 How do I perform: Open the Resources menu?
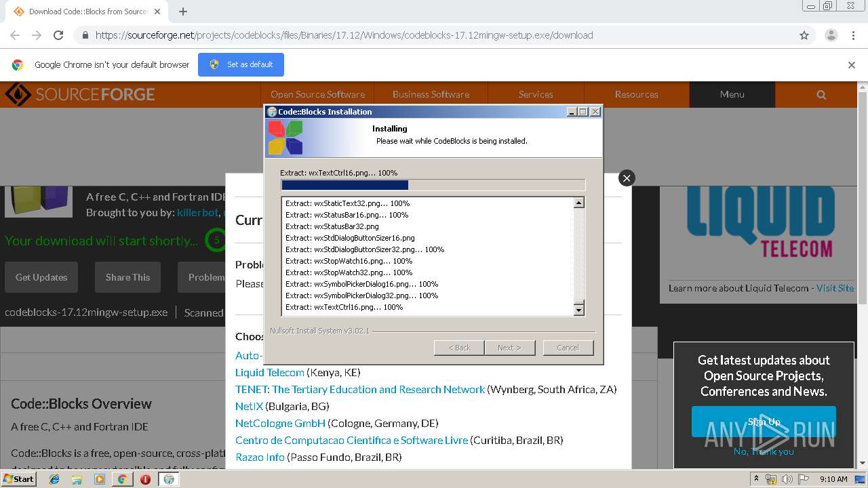(636, 94)
